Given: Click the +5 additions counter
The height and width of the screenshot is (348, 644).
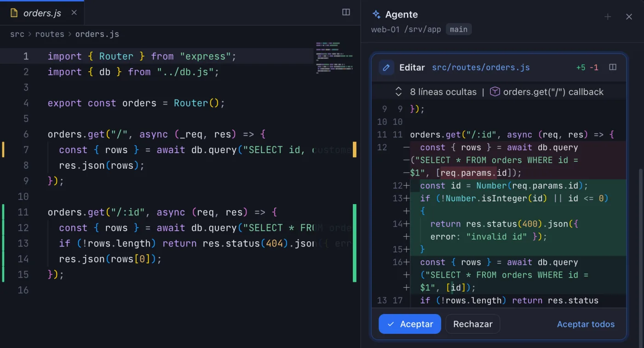Looking at the screenshot, I should [x=581, y=68].
